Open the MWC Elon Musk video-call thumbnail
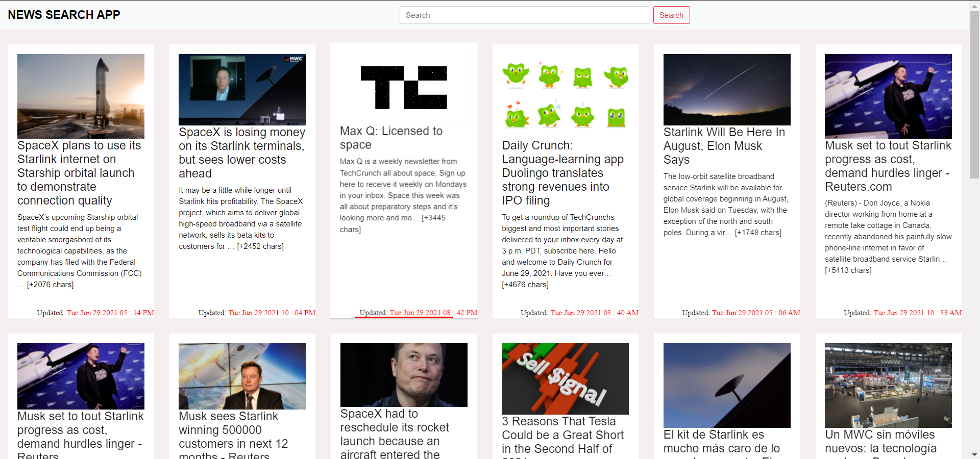The width and height of the screenshot is (980, 459). point(242,90)
